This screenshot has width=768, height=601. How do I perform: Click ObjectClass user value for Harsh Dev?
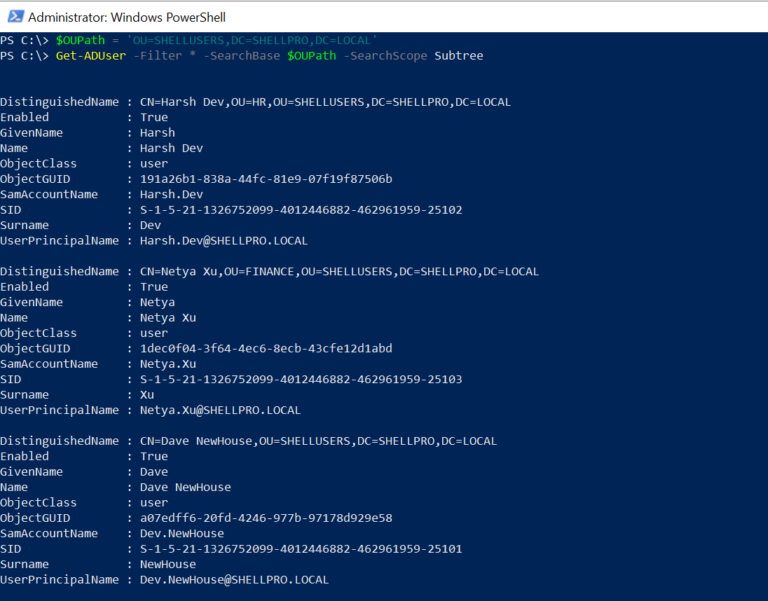click(x=154, y=164)
